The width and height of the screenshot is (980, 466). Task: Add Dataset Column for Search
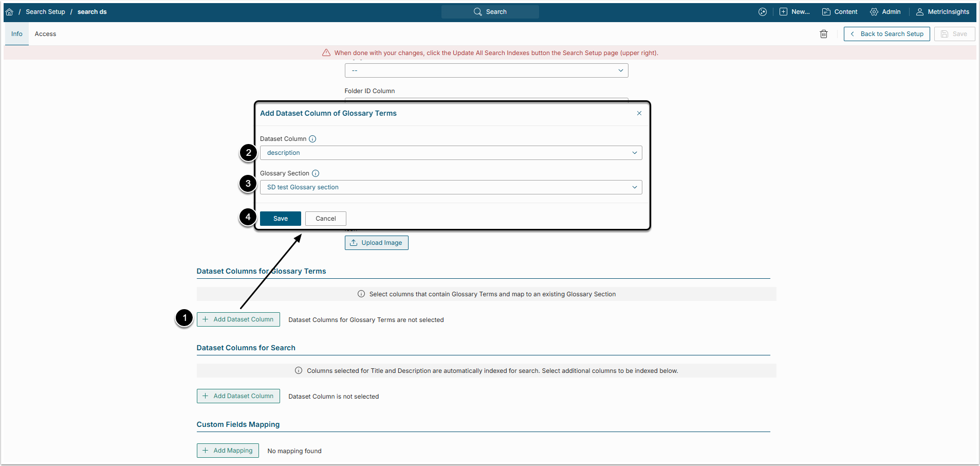[238, 396]
